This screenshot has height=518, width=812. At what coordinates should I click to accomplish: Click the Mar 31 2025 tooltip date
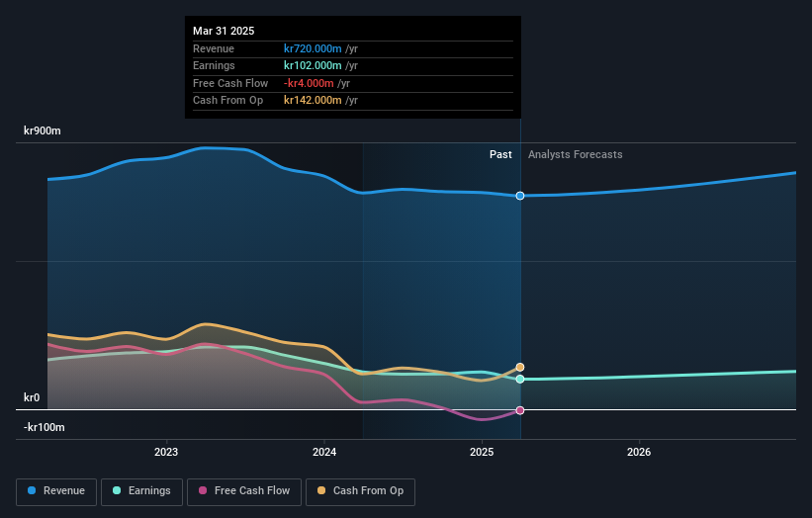[x=224, y=31]
